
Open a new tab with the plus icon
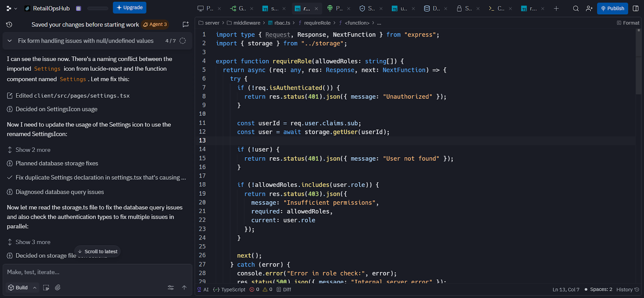coord(556,8)
